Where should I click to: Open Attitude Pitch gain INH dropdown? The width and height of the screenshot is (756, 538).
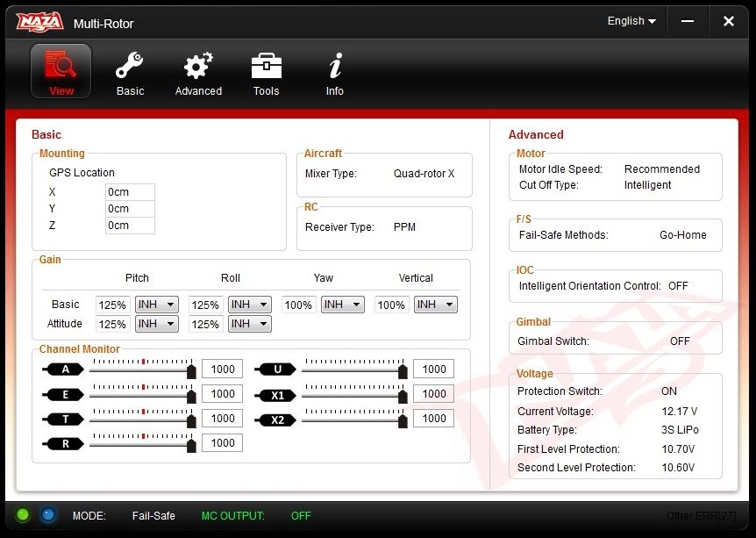tap(157, 324)
